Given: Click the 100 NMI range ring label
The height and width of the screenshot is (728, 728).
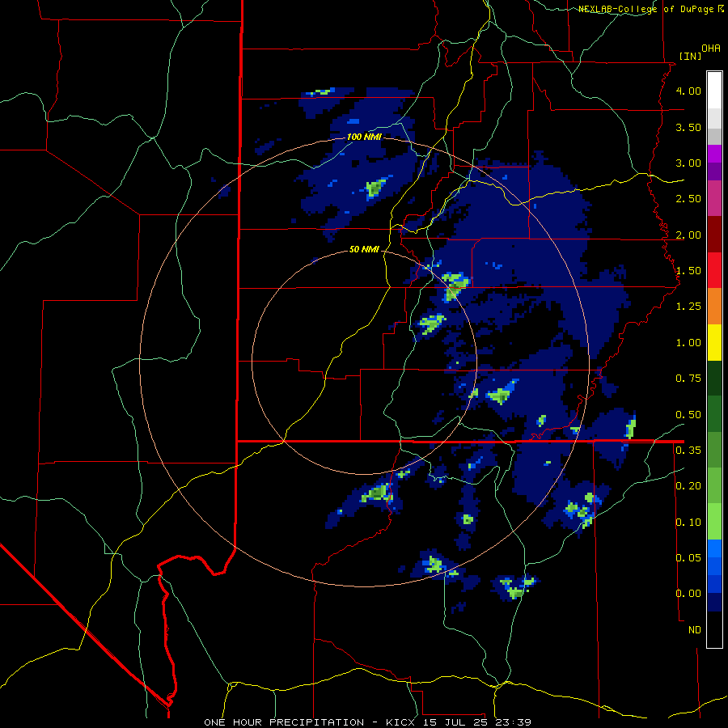Looking at the screenshot, I should (x=364, y=137).
